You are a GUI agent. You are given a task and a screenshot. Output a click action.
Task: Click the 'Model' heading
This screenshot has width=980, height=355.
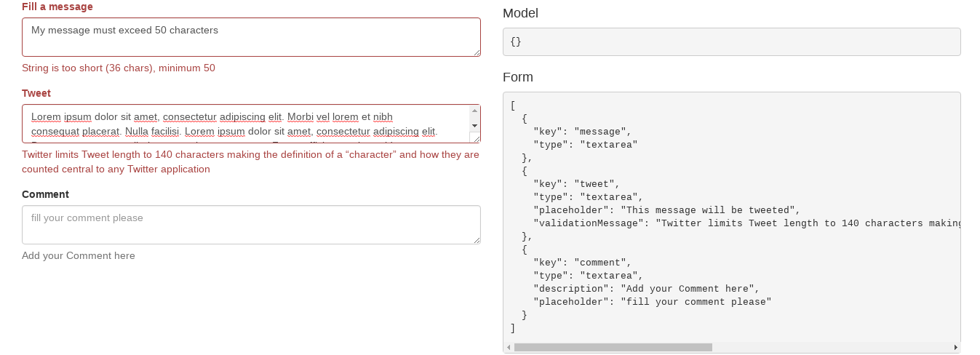click(x=520, y=13)
